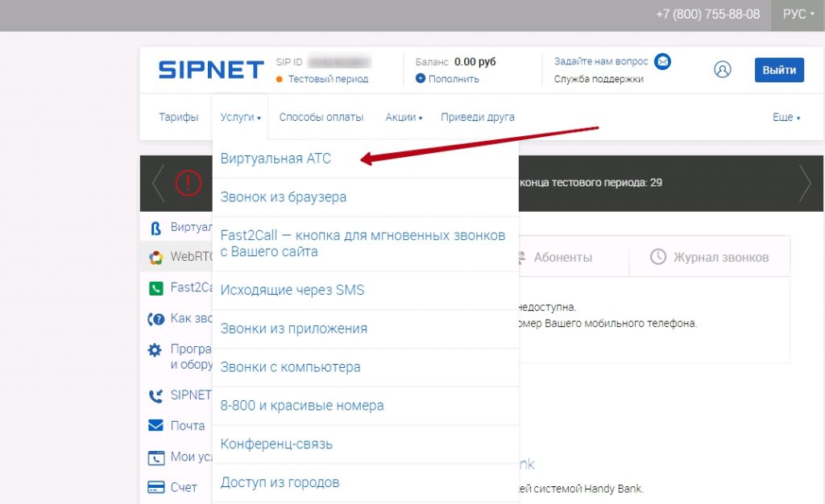The width and height of the screenshot is (825, 504).
Task: Click the user account profile icon
Action: point(723,70)
